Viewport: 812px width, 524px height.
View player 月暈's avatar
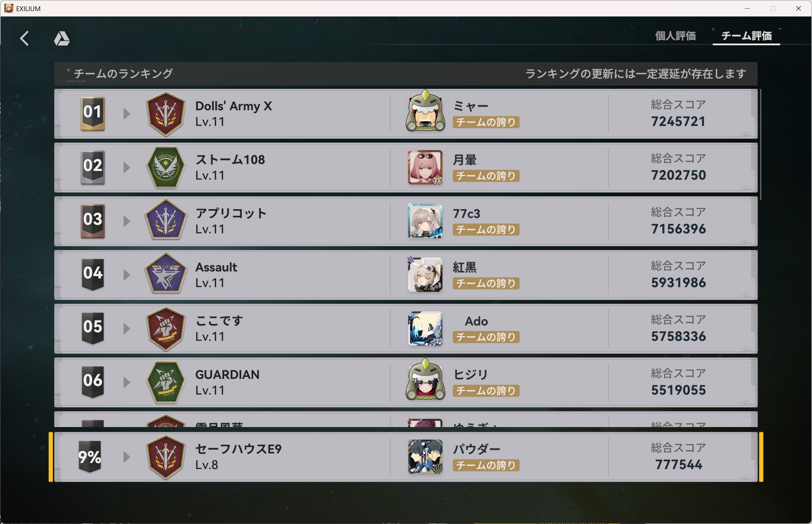pos(425,167)
